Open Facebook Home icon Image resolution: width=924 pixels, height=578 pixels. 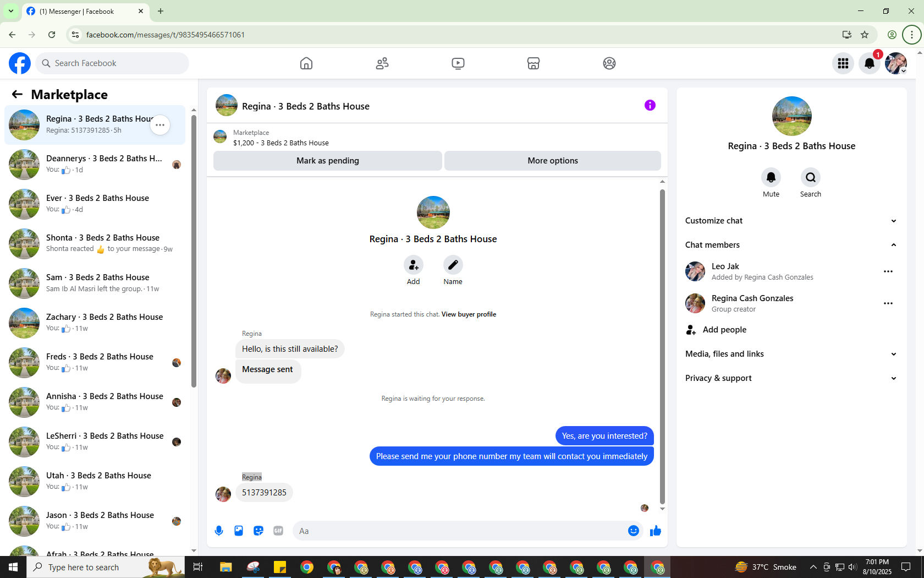306,63
